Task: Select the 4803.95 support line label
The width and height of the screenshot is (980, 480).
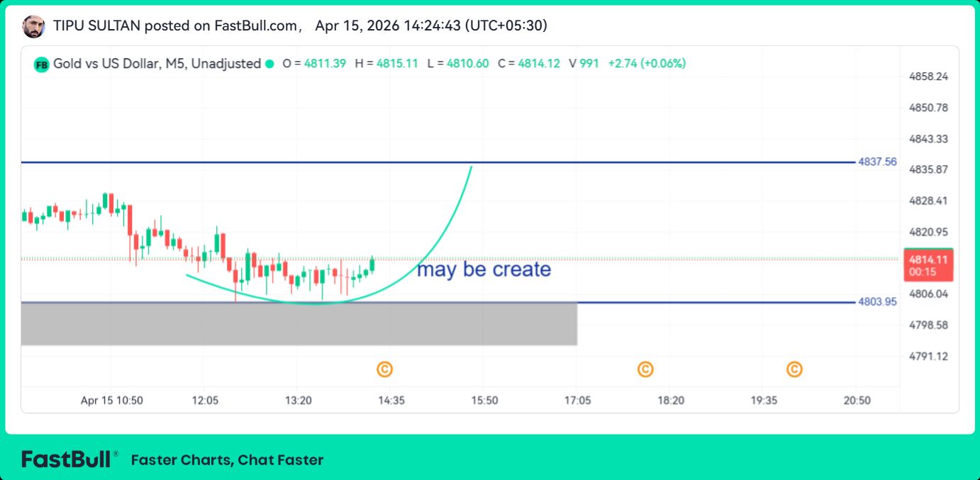Action: [x=877, y=302]
